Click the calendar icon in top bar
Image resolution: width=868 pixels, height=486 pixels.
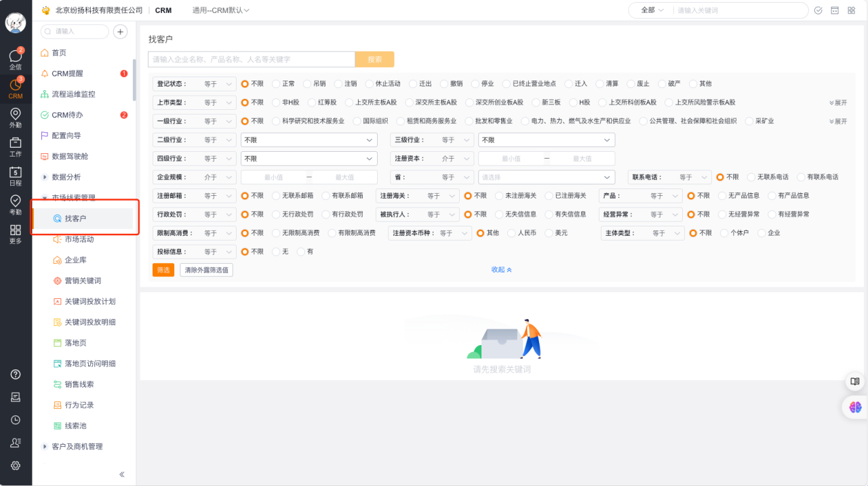click(x=835, y=10)
